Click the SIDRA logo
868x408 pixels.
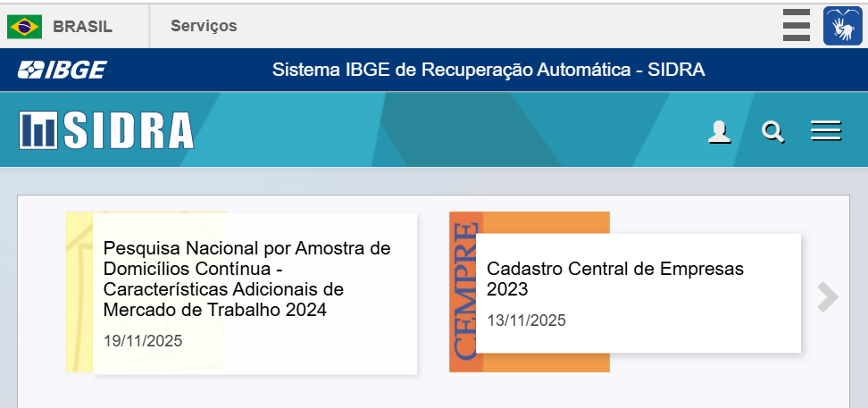(x=106, y=130)
